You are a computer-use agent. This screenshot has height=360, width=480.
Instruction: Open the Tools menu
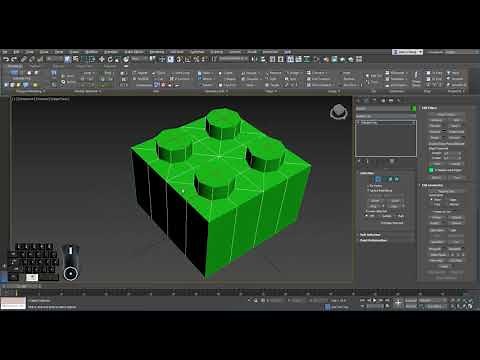[30, 52]
